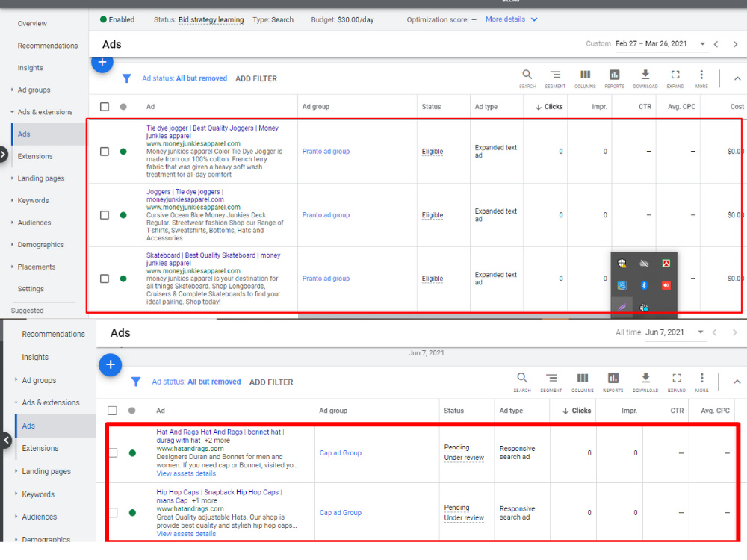Click Bid strategy learning status link
The image size is (747, 560).
(x=211, y=20)
